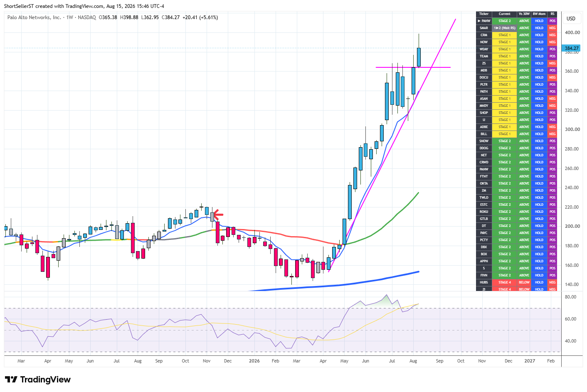The width and height of the screenshot is (587, 392).
Task: Click the HUBS STAGE 4 red cell
Action: [505, 282]
